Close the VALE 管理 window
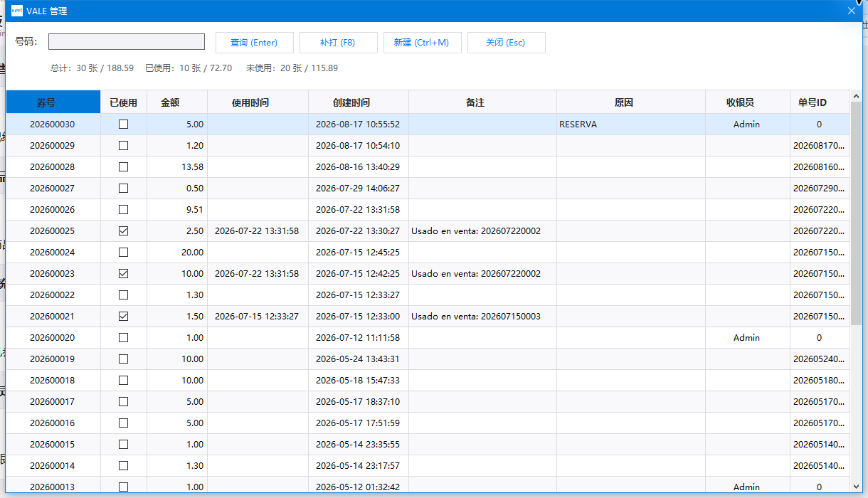Viewport: 868px width, 498px height. [x=851, y=11]
